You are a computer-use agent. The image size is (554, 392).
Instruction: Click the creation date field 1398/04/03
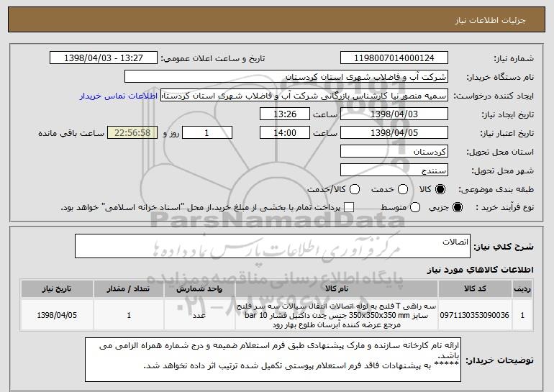click(394, 114)
